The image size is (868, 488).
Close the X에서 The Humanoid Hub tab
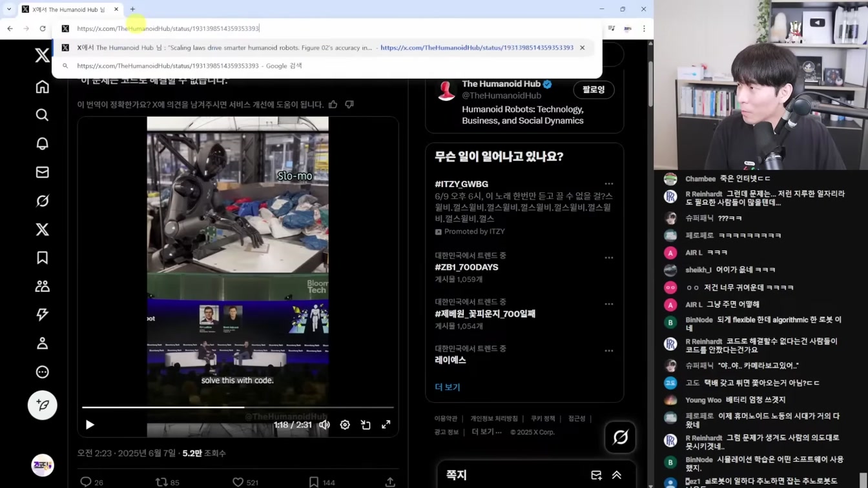coord(116,9)
